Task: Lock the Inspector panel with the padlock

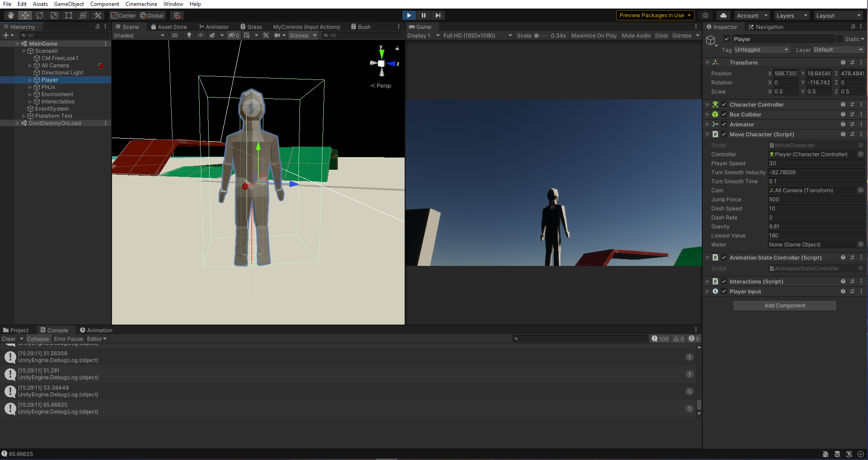Action: click(x=853, y=27)
